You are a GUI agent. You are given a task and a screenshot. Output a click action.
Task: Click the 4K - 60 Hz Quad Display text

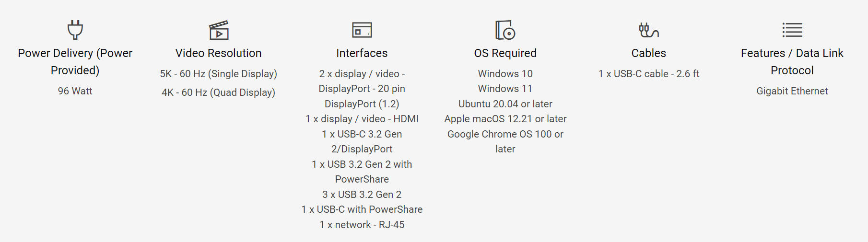tap(219, 92)
